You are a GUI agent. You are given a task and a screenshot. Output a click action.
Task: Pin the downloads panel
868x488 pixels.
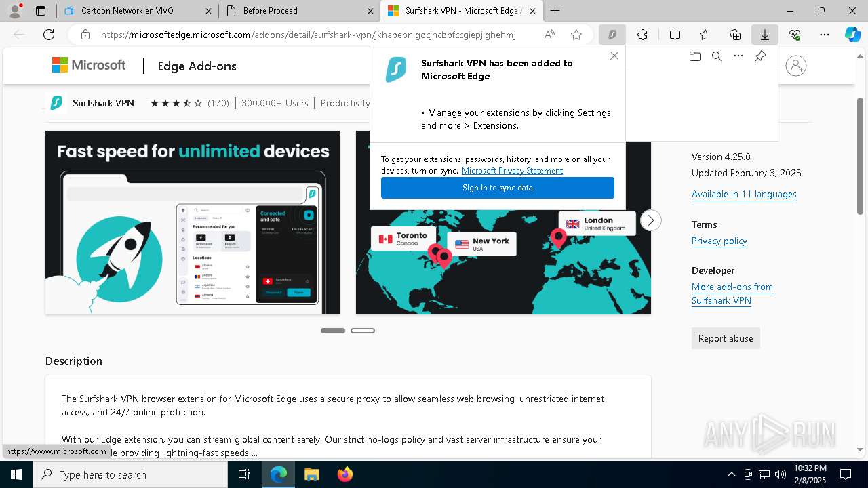(760, 56)
